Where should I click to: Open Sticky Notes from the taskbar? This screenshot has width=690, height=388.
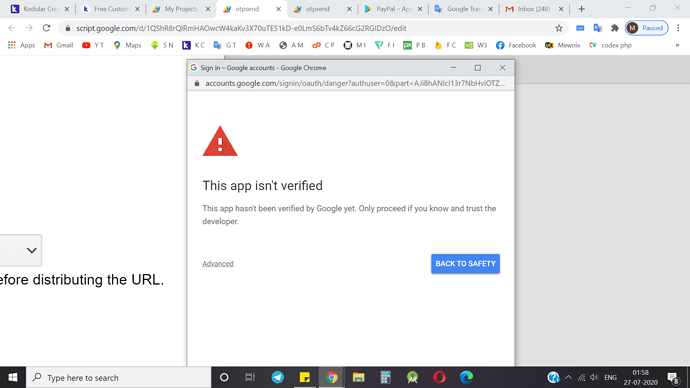305,377
